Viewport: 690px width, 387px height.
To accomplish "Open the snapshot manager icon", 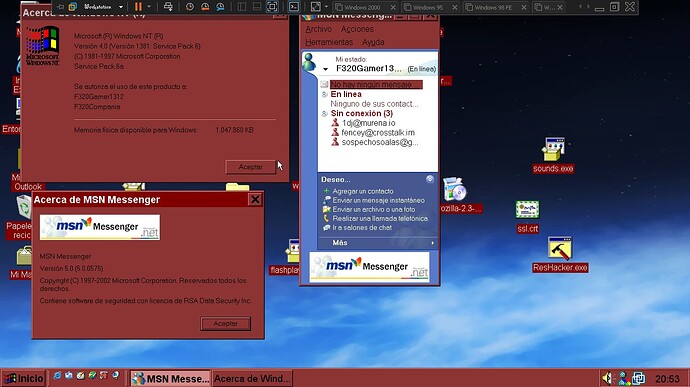I will click(x=220, y=7).
